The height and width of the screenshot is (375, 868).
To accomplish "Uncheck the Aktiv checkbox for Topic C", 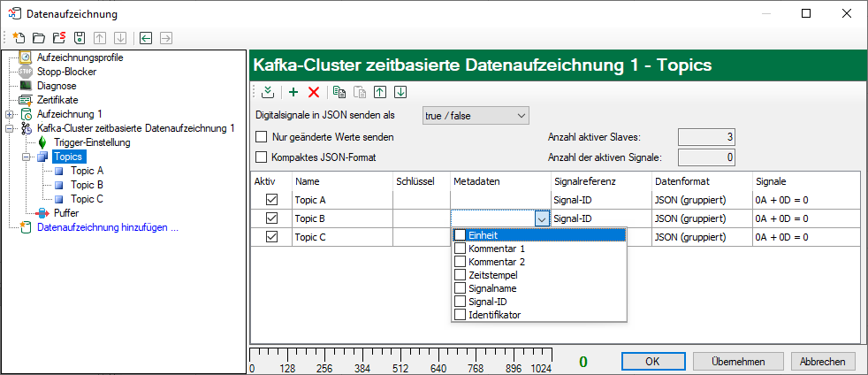I will (271, 237).
